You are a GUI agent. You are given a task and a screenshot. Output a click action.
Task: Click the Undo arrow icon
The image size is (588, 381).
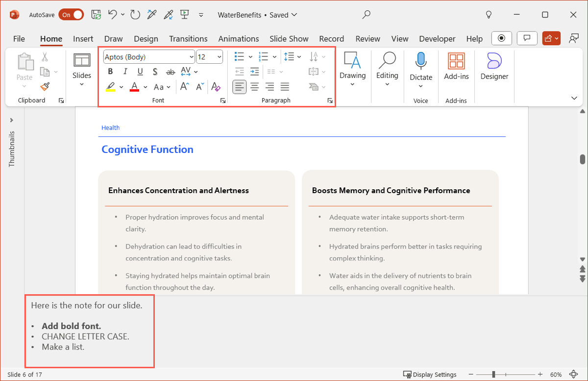click(x=112, y=15)
